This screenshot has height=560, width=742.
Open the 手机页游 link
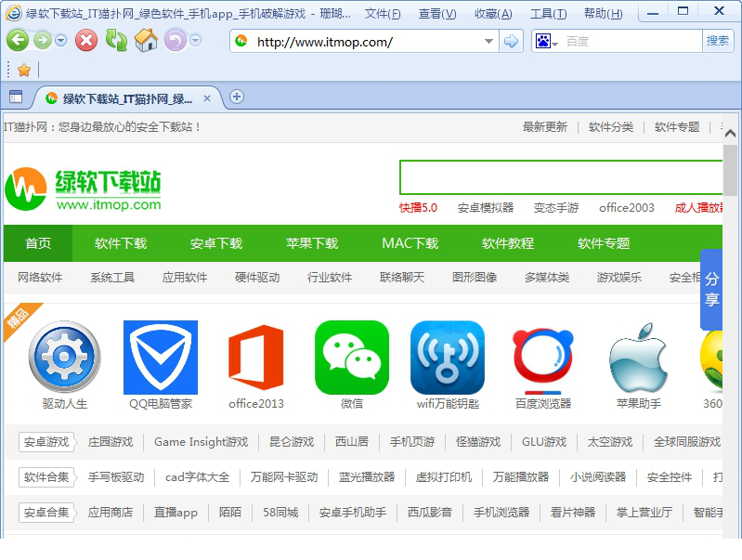coord(412,442)
